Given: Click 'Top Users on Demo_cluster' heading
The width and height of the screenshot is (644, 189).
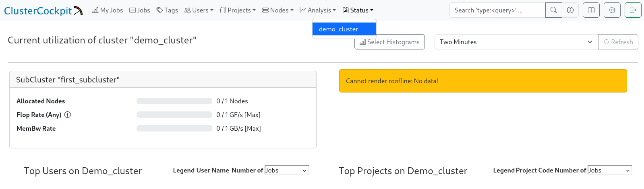Looking at the screenshot, I should tap(83, 171).
